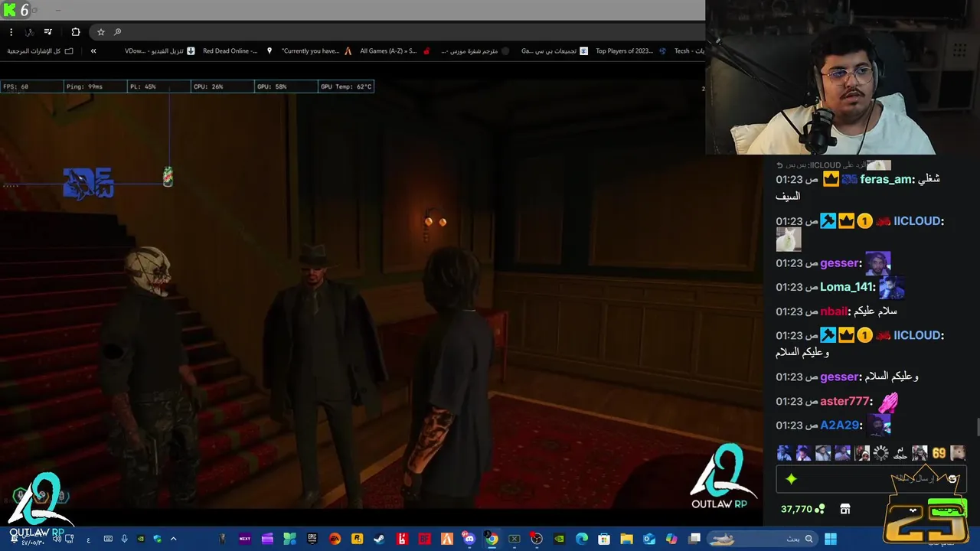Open Discord from the taskbar

[x=468, y=539]
